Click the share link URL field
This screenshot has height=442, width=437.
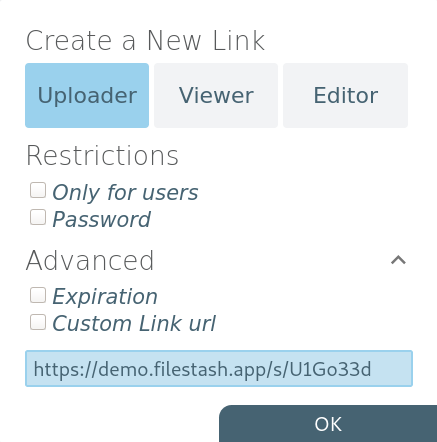coord(219,368)
